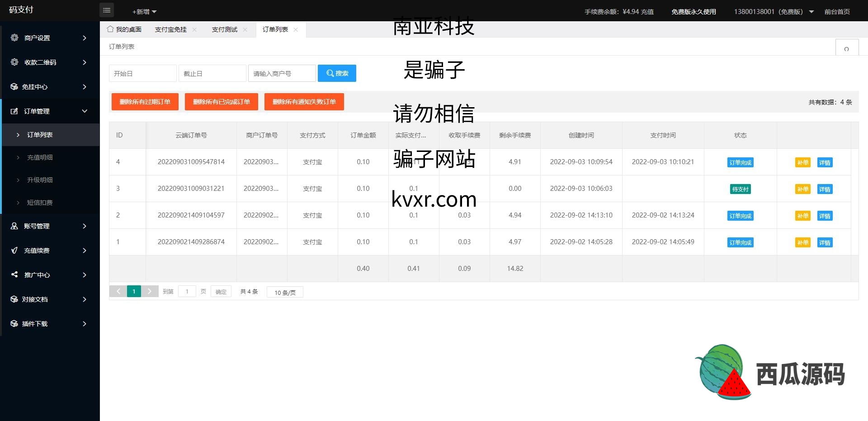Open 充值明细 in the sidebar
This screenshot has height=421, width=868.
click(51, 157)
